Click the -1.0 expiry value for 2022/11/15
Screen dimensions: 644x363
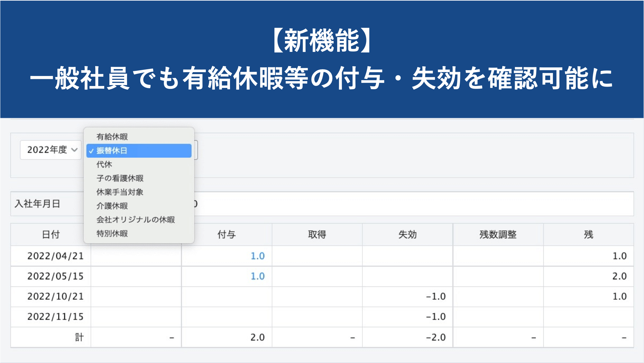tap(436, 317)
